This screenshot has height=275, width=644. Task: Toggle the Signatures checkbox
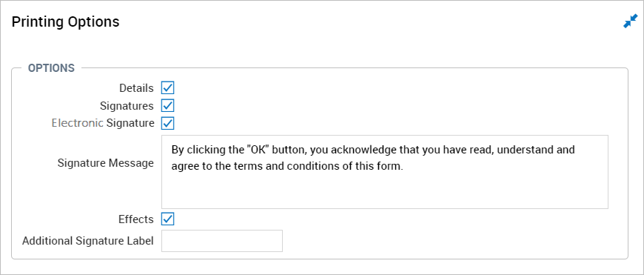click(x=167, y=106)
